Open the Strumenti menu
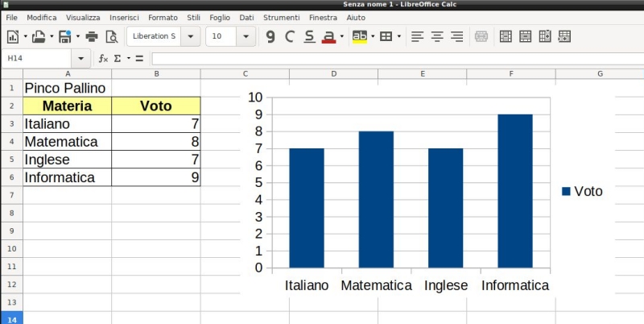The height and width of the screenshot is (324, 644). (282, 17)
